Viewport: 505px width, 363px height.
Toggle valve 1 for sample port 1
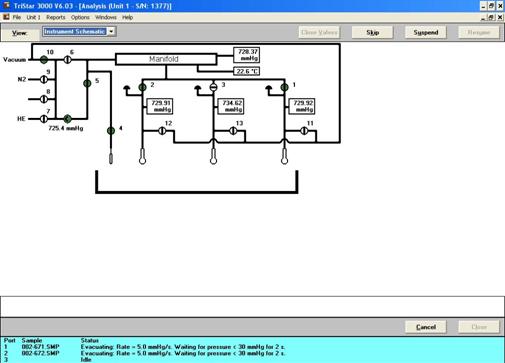click(x=284, y=87)
